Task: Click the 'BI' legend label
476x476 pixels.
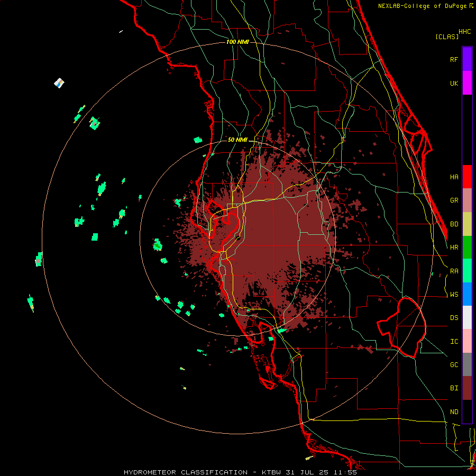Action: 454,388
